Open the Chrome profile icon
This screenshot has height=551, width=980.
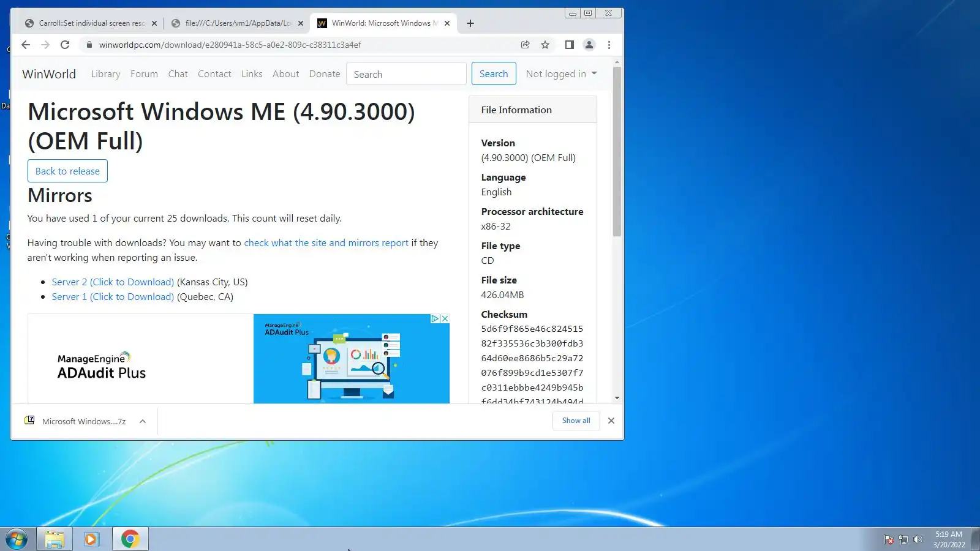click(589, 45)
